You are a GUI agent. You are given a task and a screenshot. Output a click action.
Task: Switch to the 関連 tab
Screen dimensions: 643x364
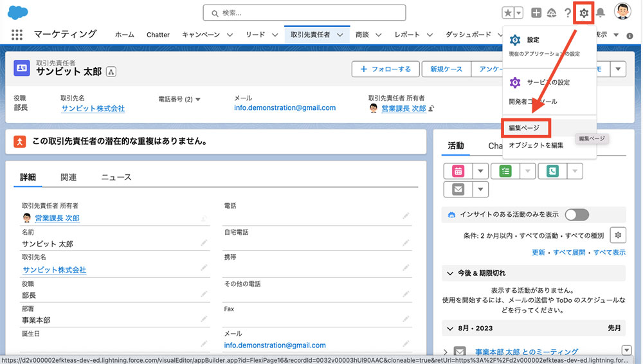tap(69, 177)
